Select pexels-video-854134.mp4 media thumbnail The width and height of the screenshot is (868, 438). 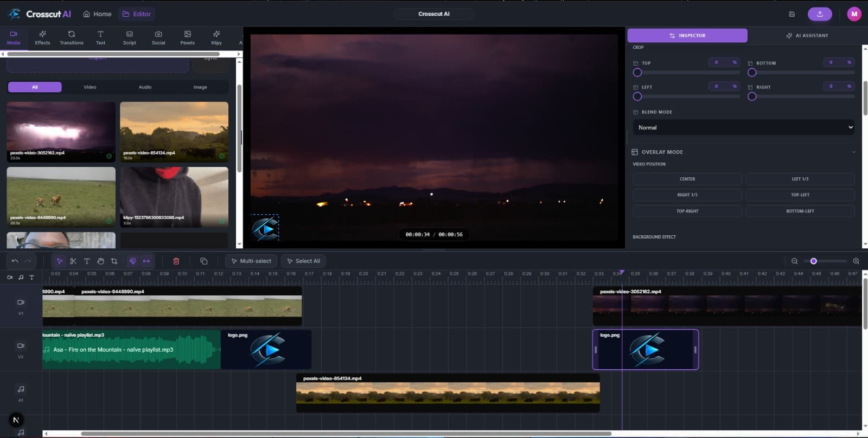[174, 132]
